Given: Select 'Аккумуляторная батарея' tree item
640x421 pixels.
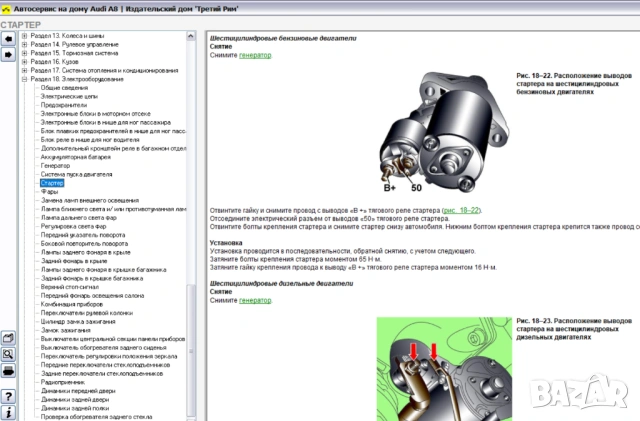Looking at the screenshot, I should (x=76, y=157).
